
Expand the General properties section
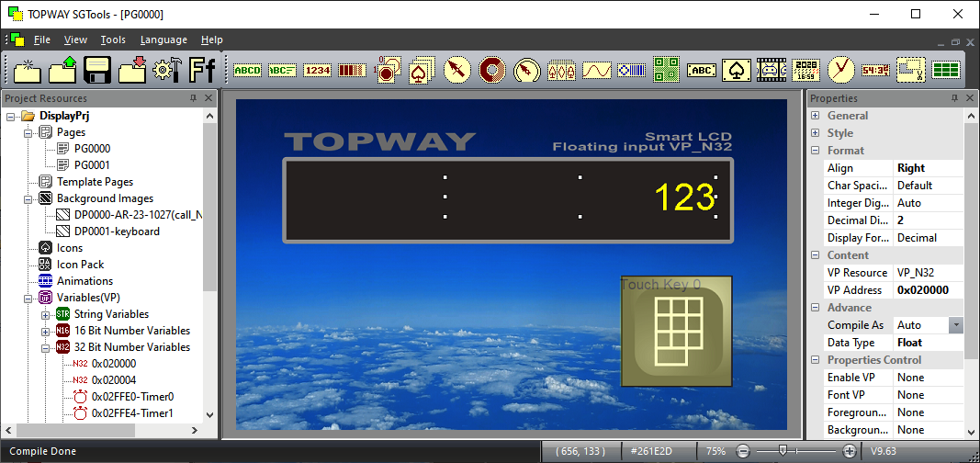815,116
